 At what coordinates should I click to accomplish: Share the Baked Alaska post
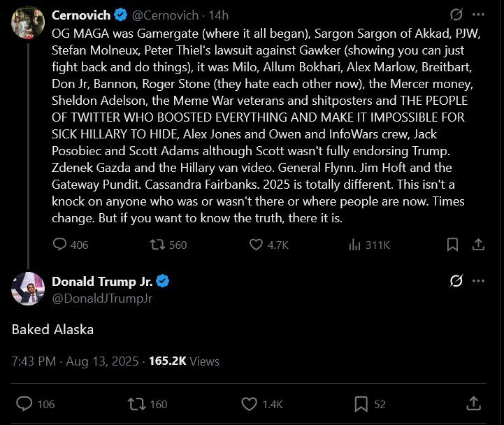(x=473, y=403)
